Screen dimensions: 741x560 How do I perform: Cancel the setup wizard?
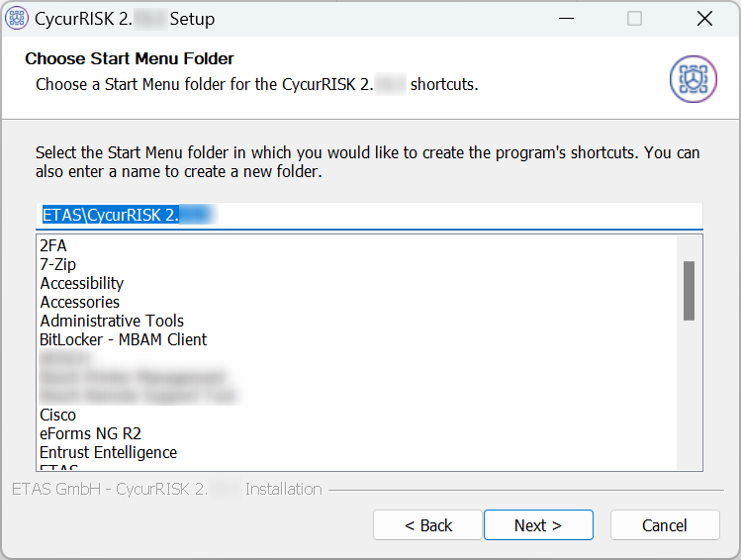664,525
